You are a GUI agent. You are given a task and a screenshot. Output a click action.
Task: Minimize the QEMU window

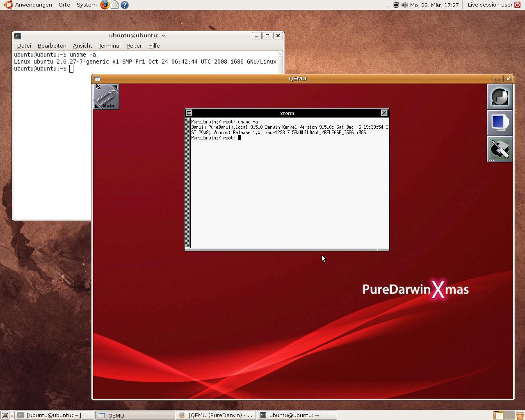pos(498,79)
